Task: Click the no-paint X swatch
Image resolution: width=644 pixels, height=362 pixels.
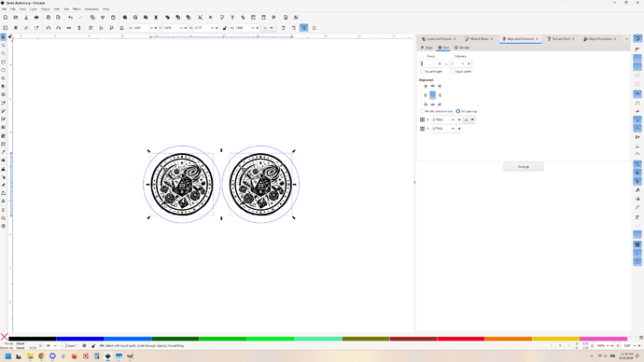Action: coord(4,337)
